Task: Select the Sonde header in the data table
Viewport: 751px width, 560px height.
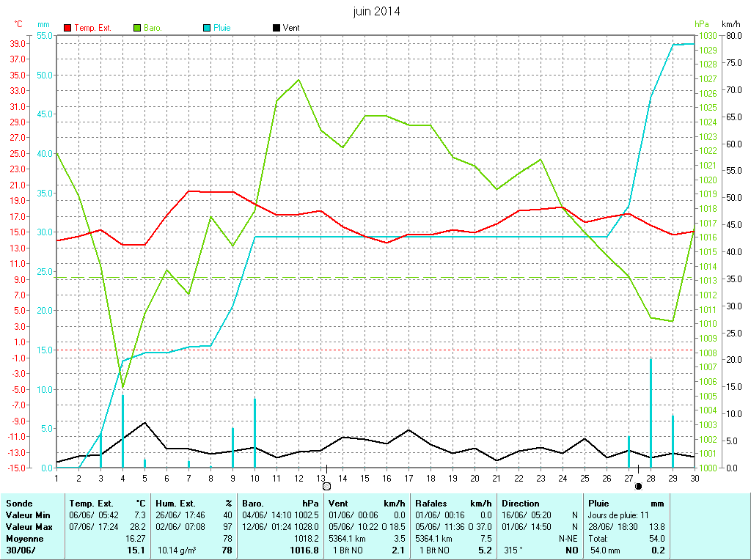Action: (x=20, y=504)
